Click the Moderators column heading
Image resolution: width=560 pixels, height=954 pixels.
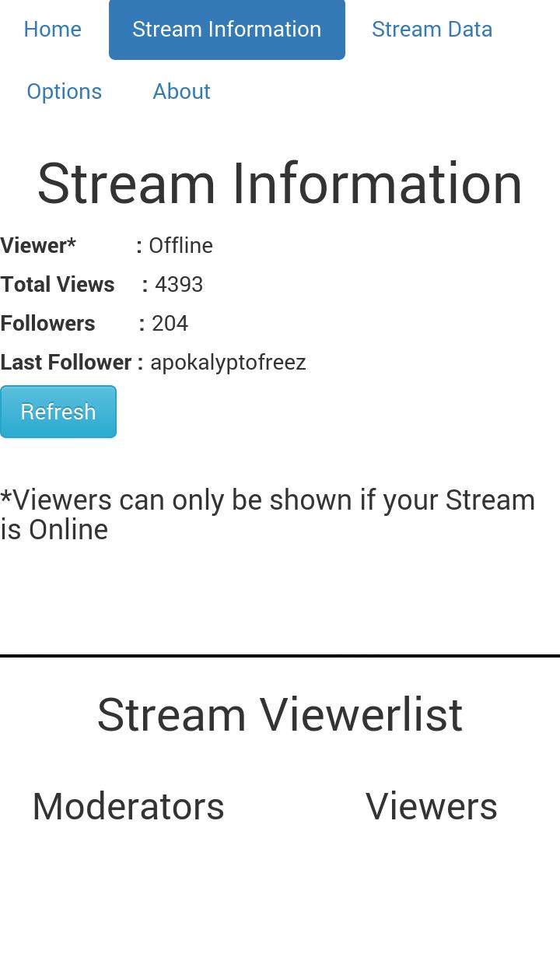tap(128, 806)
